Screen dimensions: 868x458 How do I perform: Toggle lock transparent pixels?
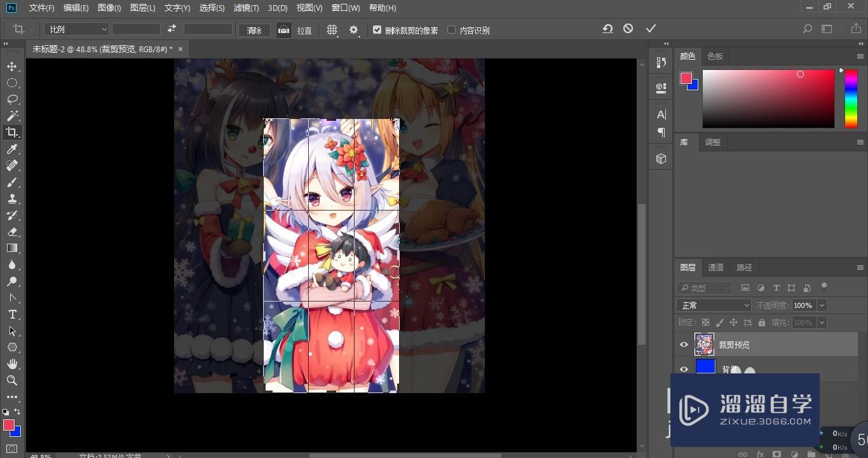pos(705,323)
